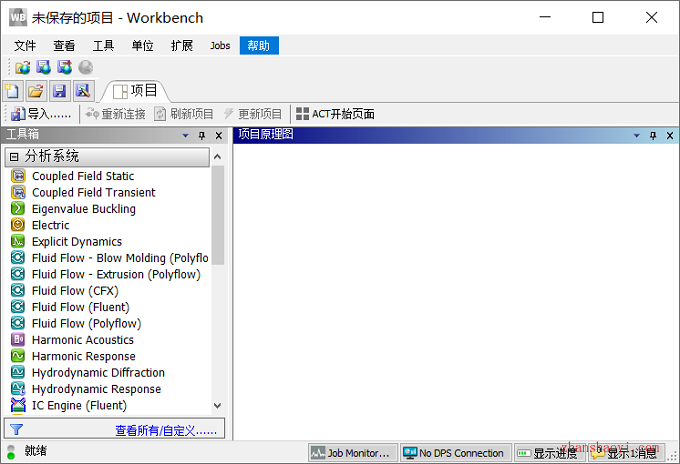Pin the 项目原理图 panel
Image resolution: width=680 pixels, height=464 pixels.
(x=653, y=136)
